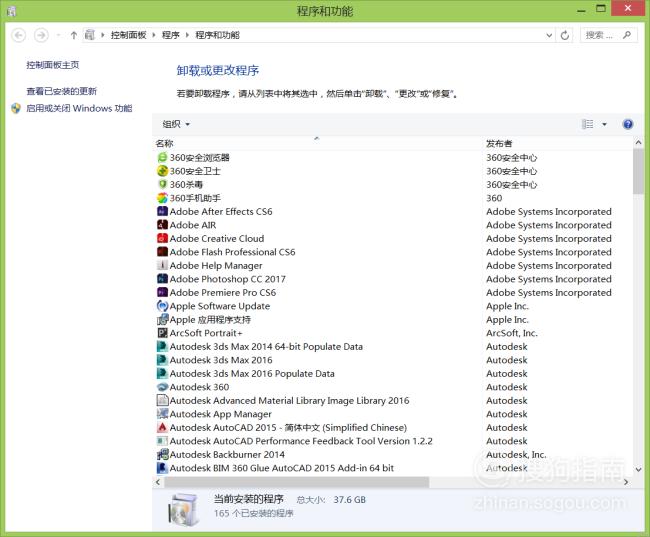Click the Autodesk Backburner 2014 icon

pos(162,454)
